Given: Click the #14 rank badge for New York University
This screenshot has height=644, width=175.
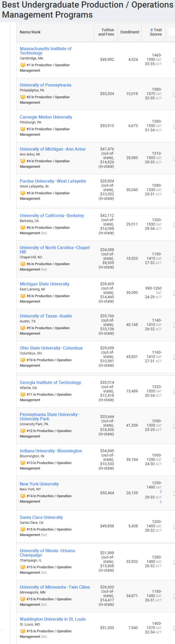Looking at the screenshot, I should [23, 496].
